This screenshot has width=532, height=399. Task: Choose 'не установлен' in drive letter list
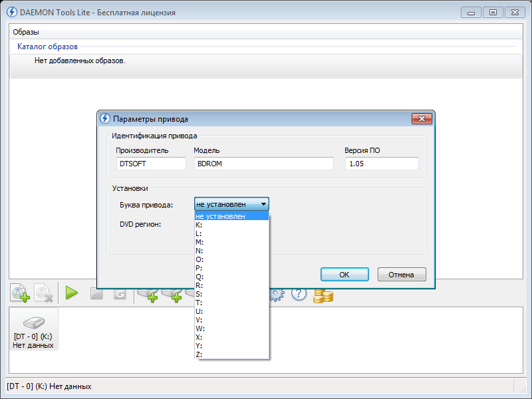pyautogui.click(x=231, y=216)
